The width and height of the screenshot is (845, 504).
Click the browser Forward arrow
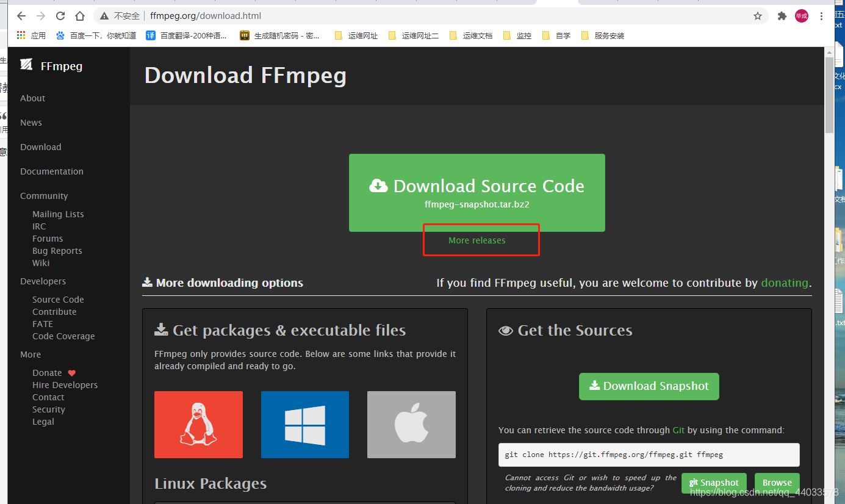point(41,16)
